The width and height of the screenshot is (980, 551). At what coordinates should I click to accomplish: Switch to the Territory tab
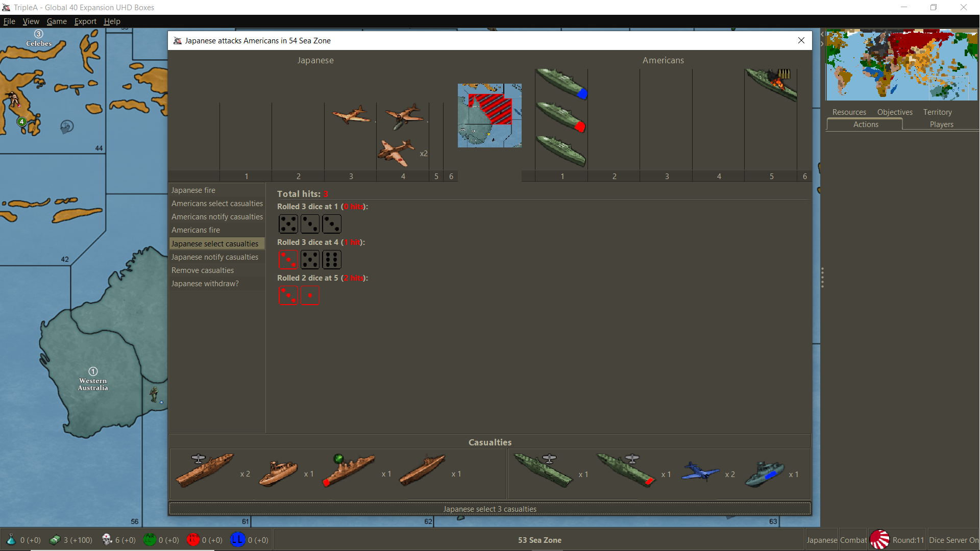[937, 112]
